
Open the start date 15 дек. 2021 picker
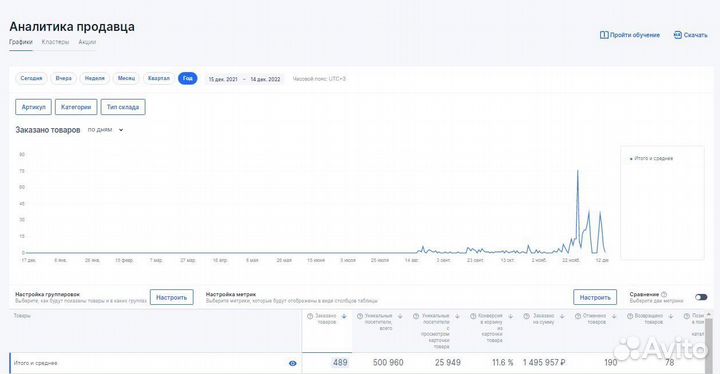(223, 79)
